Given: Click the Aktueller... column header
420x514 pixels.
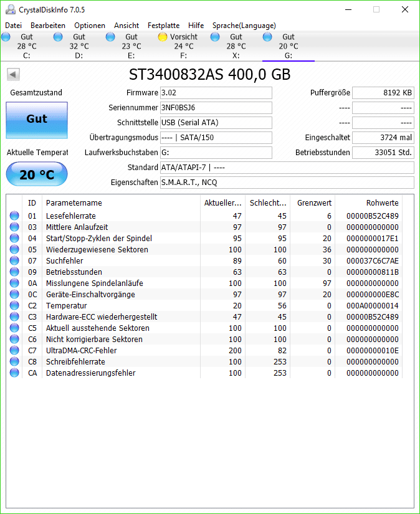Looking at the screenshot, I should point(223,203).
